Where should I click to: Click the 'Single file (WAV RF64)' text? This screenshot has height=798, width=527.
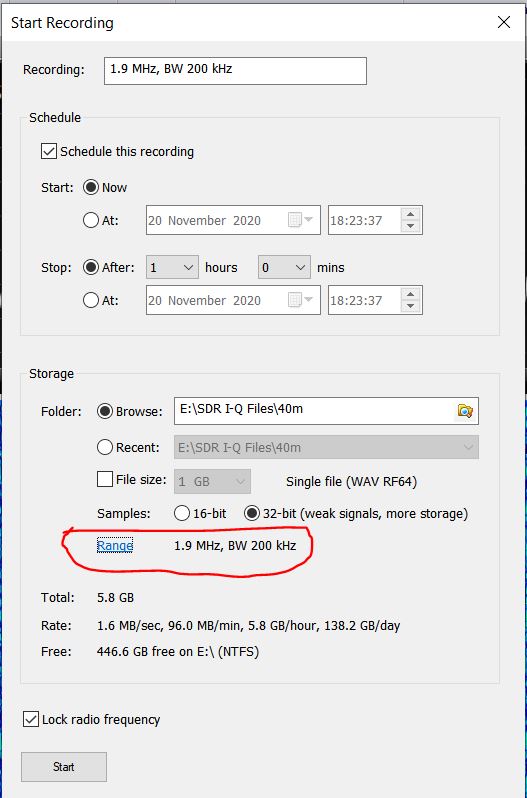[x=352, y=481]
